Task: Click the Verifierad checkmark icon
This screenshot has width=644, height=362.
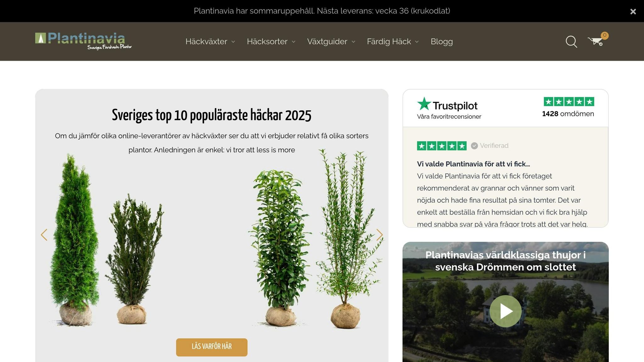Action: point(474,146)
